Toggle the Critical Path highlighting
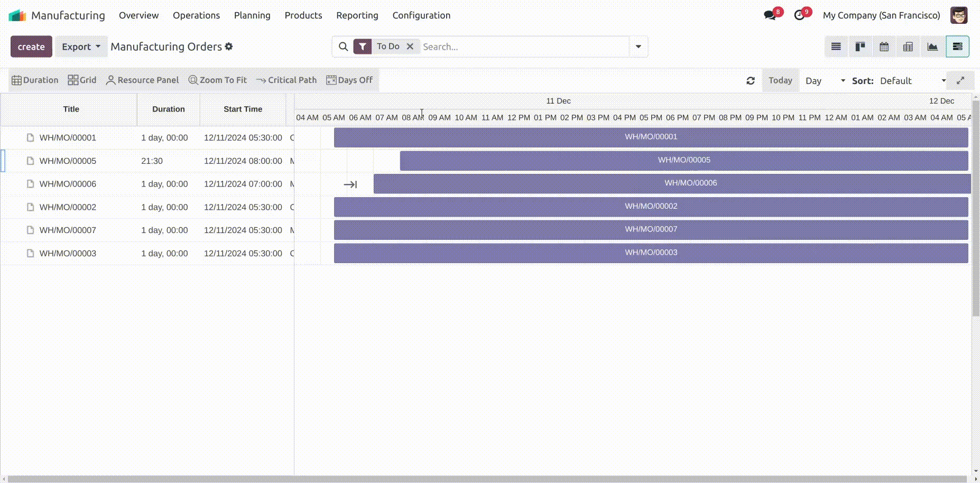 (x=286, y=80)
